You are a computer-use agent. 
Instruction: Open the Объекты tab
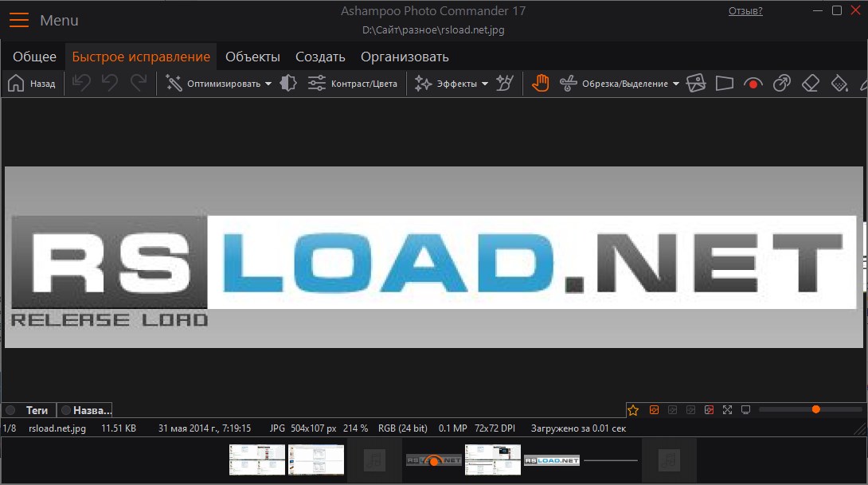coord(252,57)
